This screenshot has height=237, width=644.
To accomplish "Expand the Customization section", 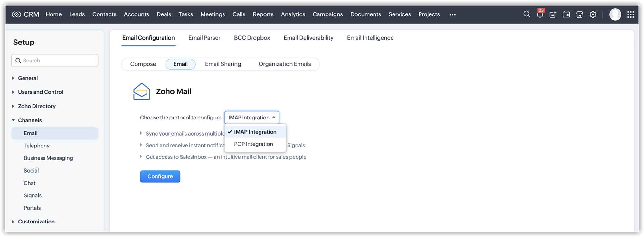I will point(13,222).
